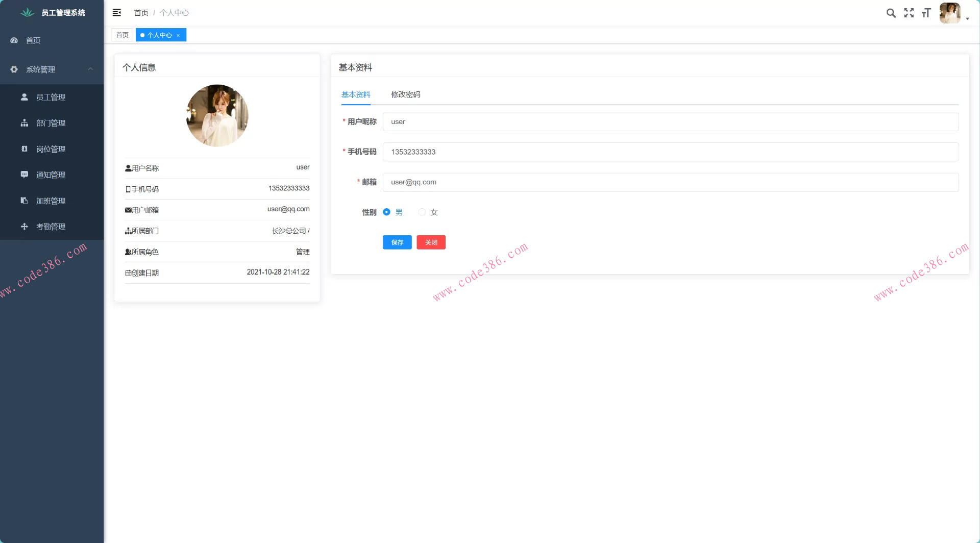
Task: Click the 系统管理 gear icon
Action: click(14, 69)
